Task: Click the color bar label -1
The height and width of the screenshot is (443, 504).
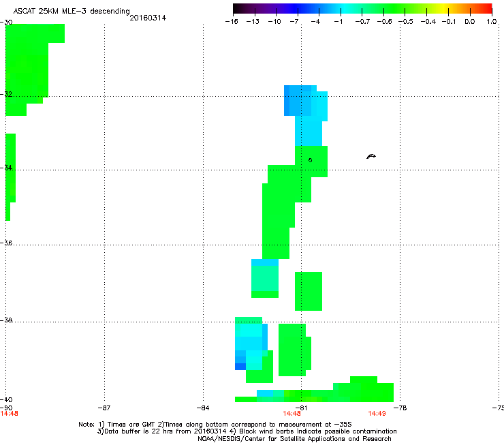Action: (x=338, y=22)
